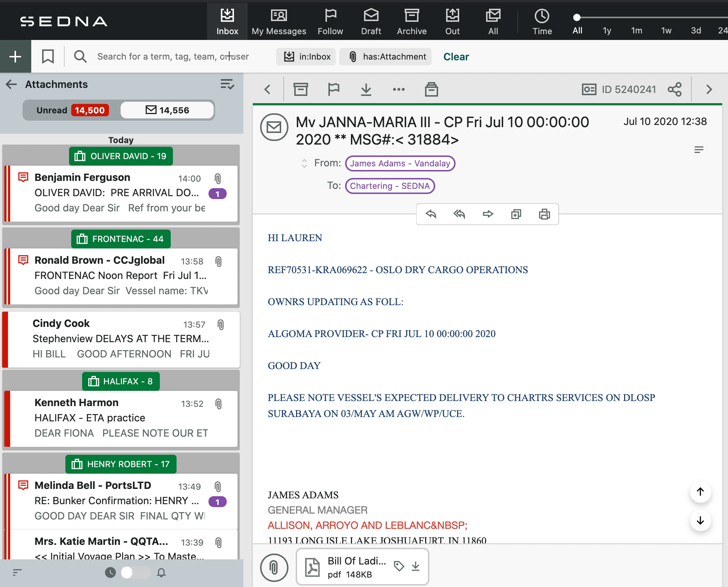Open HALIFAX - 8 job tag
The width and height of the screenshot is (728, 587).
point(121,381)
